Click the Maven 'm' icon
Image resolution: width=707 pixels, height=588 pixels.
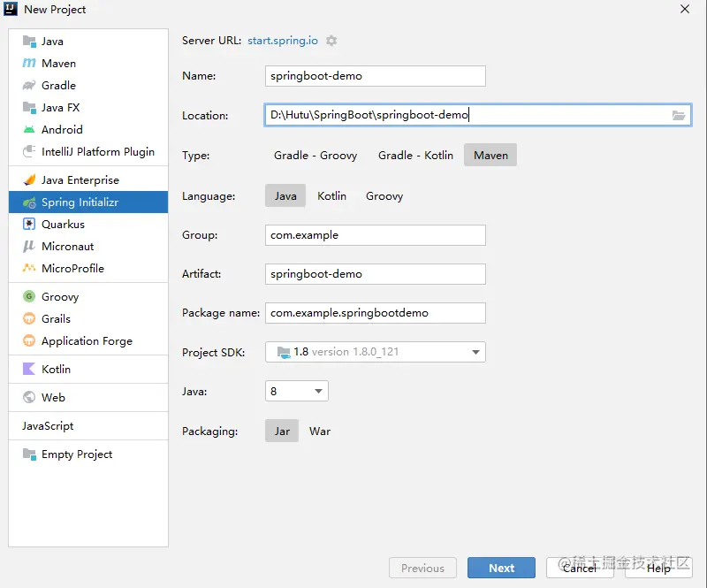point(29,63)
